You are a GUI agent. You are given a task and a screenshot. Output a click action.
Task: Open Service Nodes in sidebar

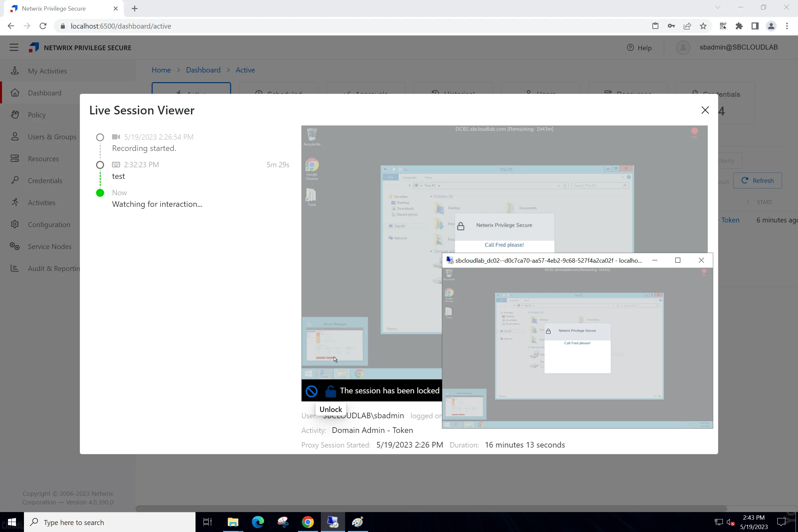(x=50, y=247)
